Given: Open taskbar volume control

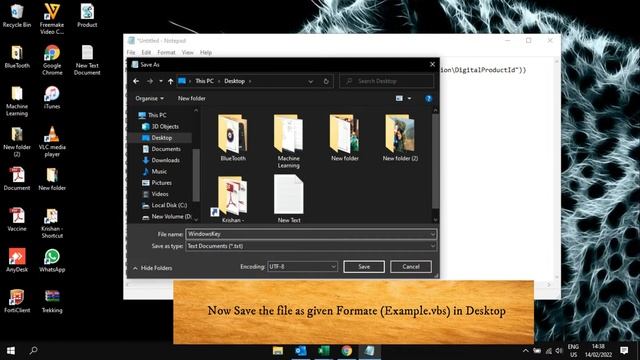Looking at the screenshot, I should click(558, 351).
